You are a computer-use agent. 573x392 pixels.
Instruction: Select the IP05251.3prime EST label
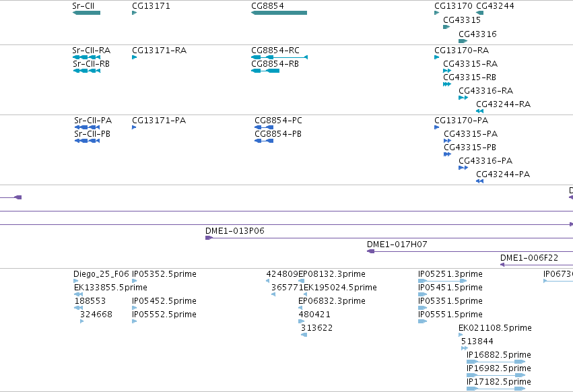click(450, 274)
